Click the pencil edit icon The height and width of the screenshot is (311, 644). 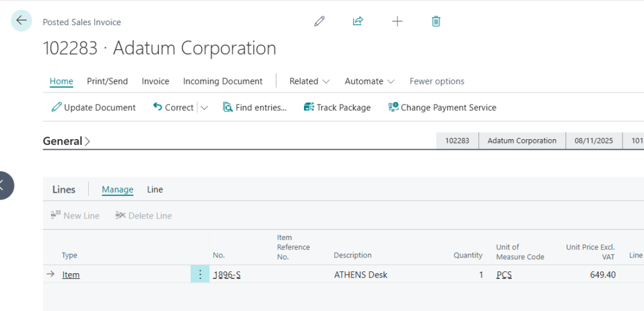(x=319, y=21)
